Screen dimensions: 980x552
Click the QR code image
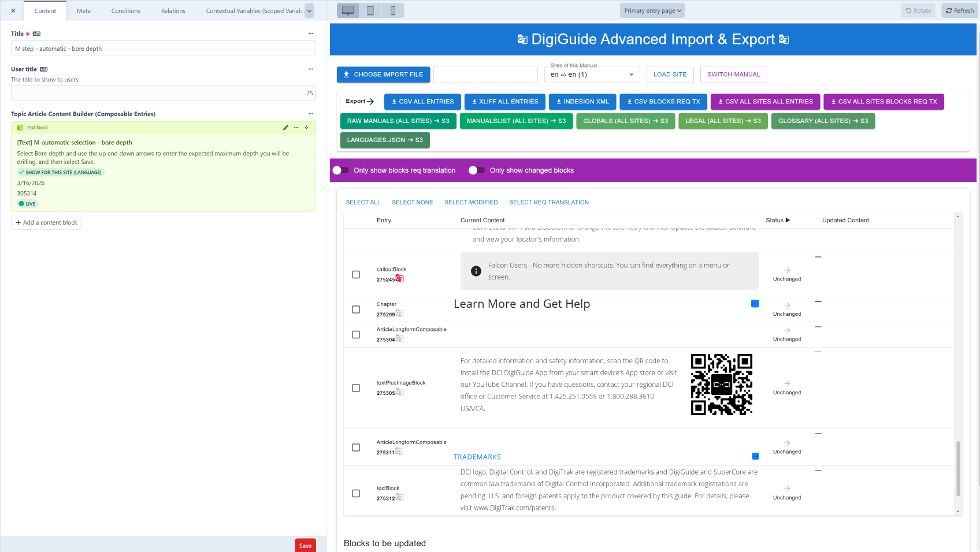[x=722, y=385]
